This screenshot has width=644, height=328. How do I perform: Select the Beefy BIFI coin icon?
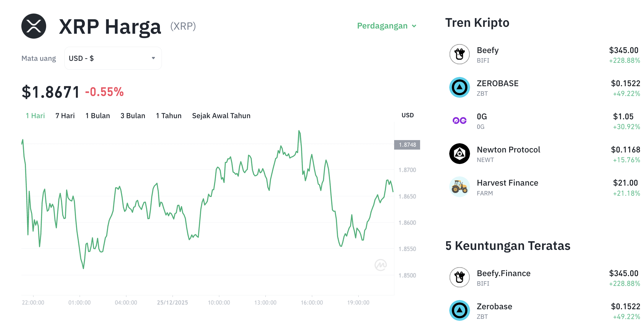(459, 54)
